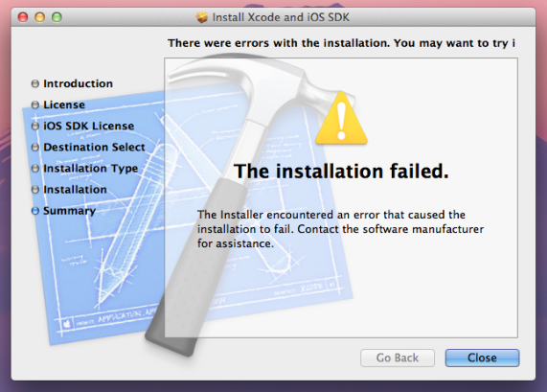This screenshot has width=547, height=392.
Task: Click "The installation failed." heading
Action: (x=341, y=172)
